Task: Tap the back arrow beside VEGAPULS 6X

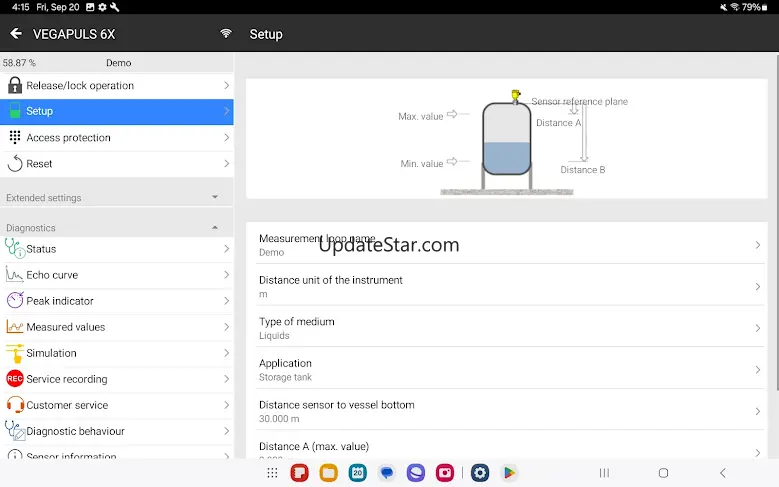Action: [16, 34]
